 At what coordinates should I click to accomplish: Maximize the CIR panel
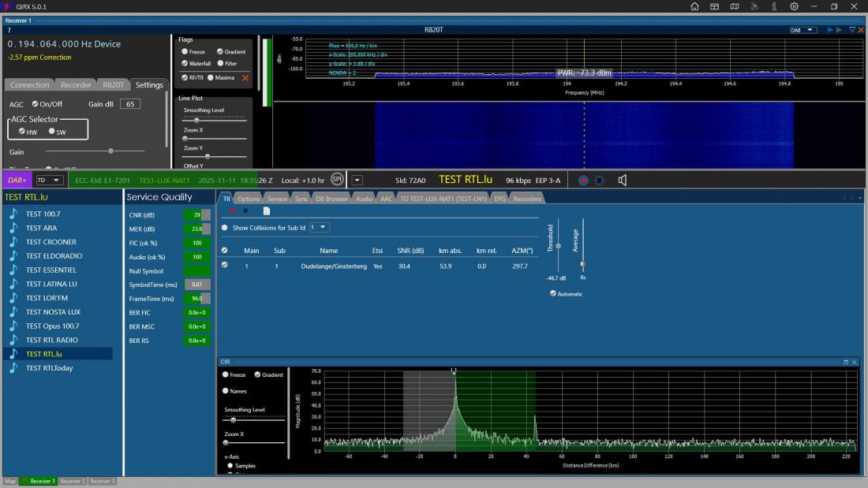tap(846, 362)
